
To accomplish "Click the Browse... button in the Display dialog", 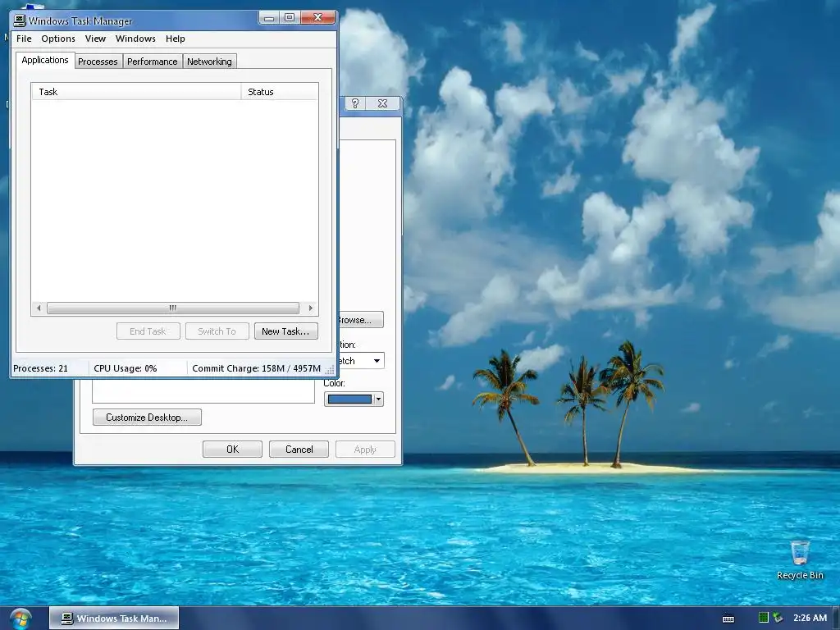I will (361, 320).
